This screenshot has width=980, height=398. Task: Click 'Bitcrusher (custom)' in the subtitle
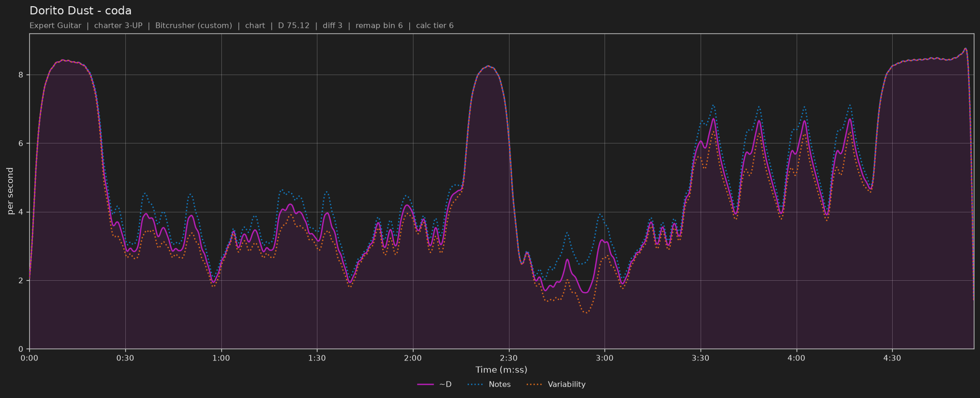click(194, 26)
